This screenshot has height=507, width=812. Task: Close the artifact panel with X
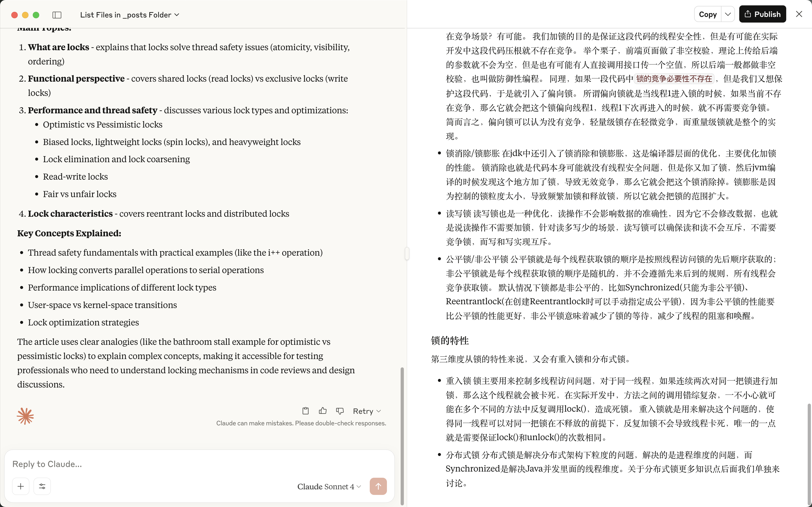[x=799, y=14]
